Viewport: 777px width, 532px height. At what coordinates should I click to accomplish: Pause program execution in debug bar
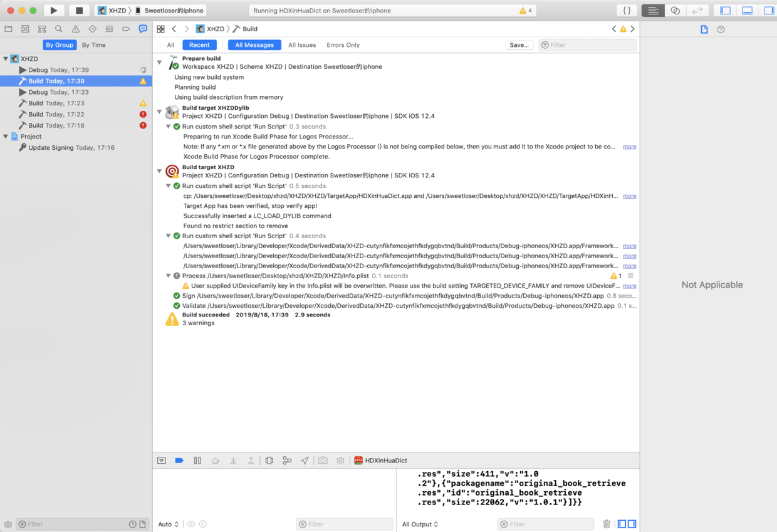point(197,461)
